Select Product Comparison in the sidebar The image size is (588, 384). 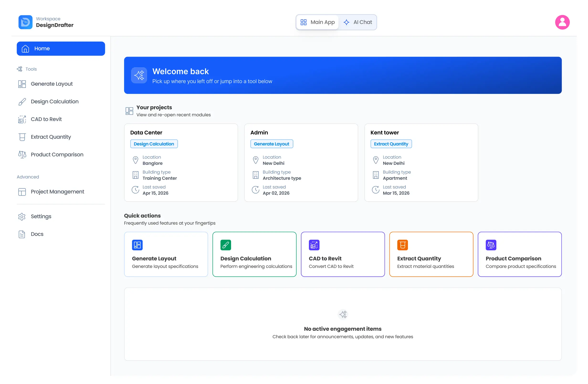[61, 155]
